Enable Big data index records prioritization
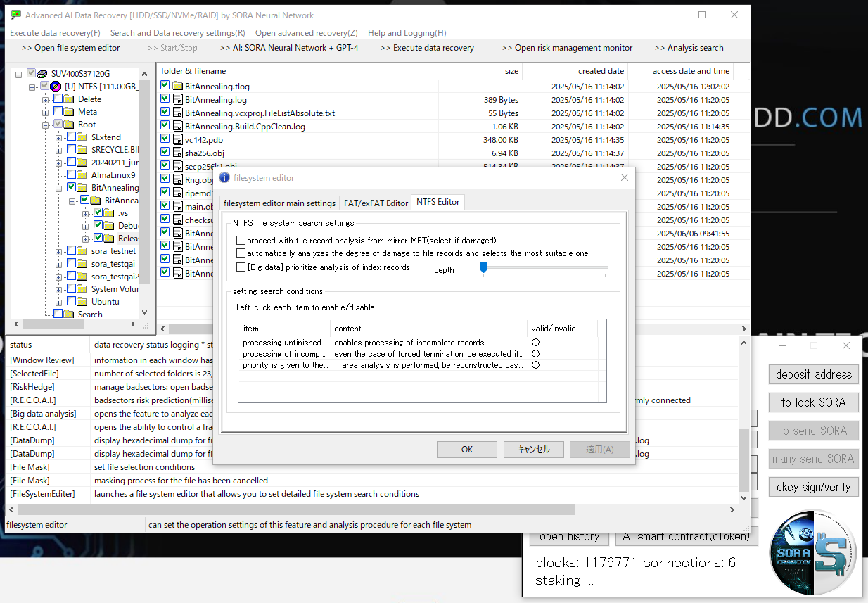Viewport: 868px width, 603px height. pyautogui.click(x=241, y=267)
